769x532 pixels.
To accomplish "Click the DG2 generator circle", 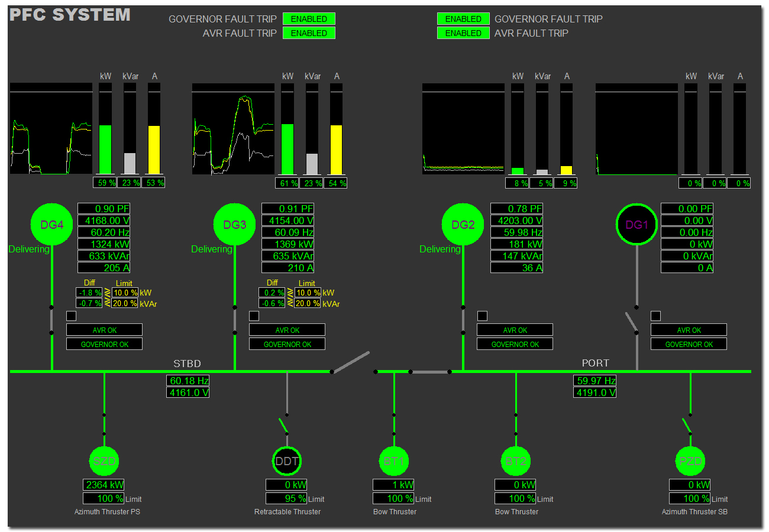I will coord(463,224).
